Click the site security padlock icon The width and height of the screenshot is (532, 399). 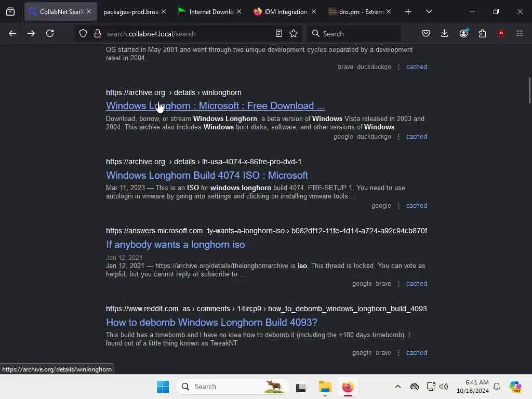coord(98,34)
